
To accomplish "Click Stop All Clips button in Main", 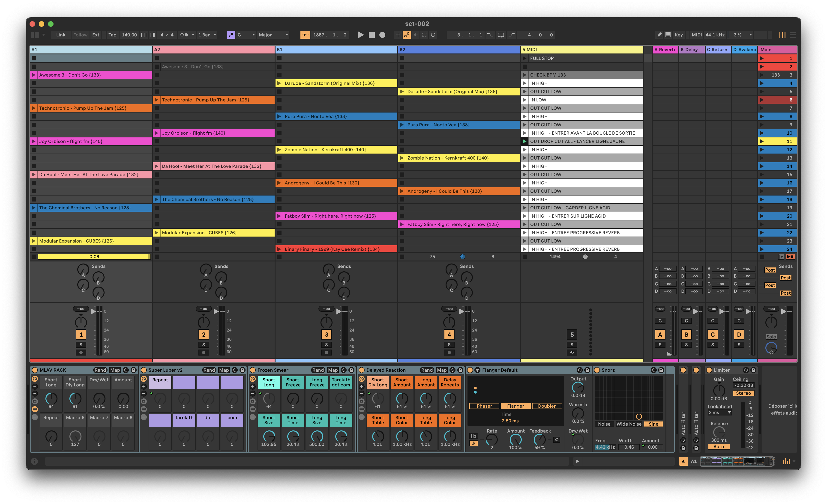I will pyautogui.click(x=762, y=257).
